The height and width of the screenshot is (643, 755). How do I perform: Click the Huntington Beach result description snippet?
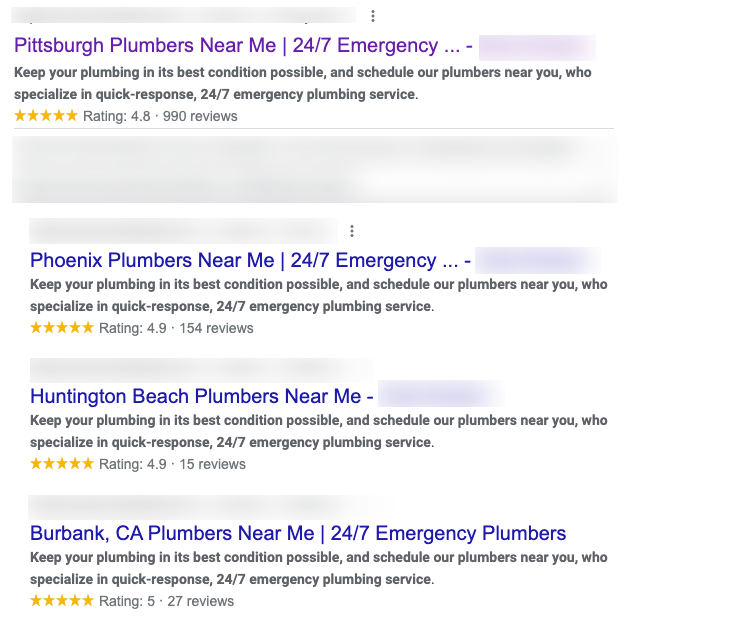pos(318,431)
